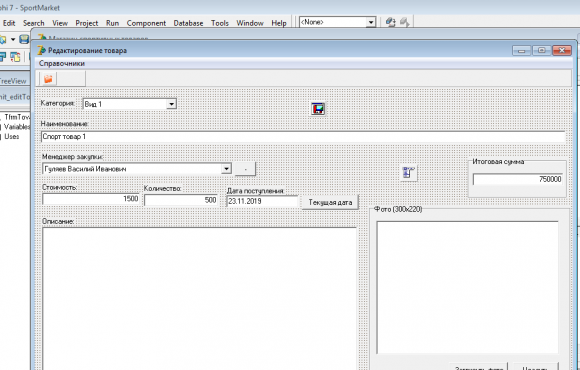Open the Справочники menu

tap(62, 64)
